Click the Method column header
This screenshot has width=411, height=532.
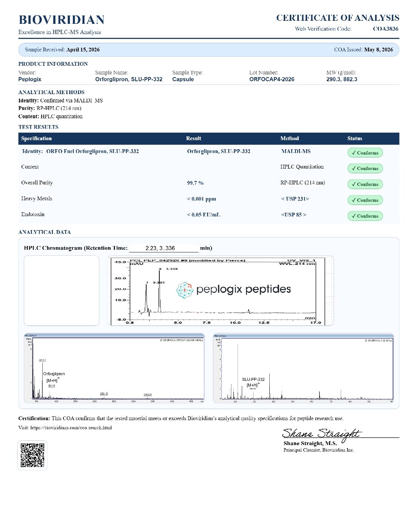(290, 138)
